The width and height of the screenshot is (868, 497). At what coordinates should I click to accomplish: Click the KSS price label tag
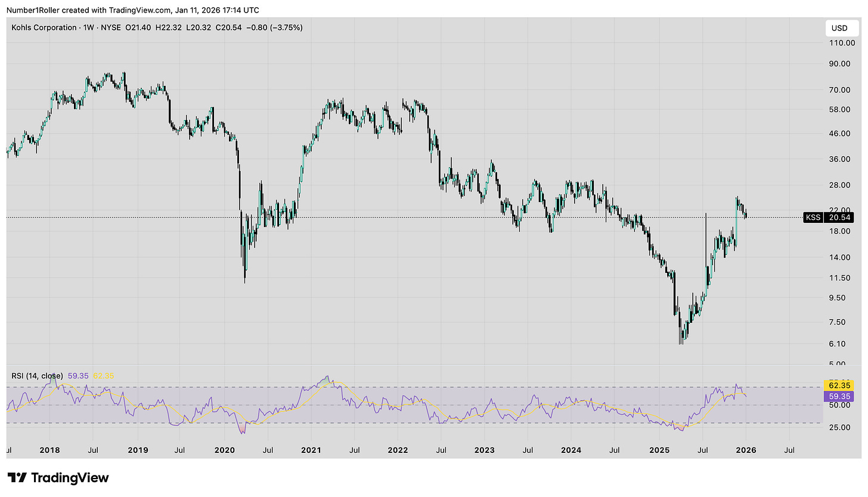tap(813, 218)
